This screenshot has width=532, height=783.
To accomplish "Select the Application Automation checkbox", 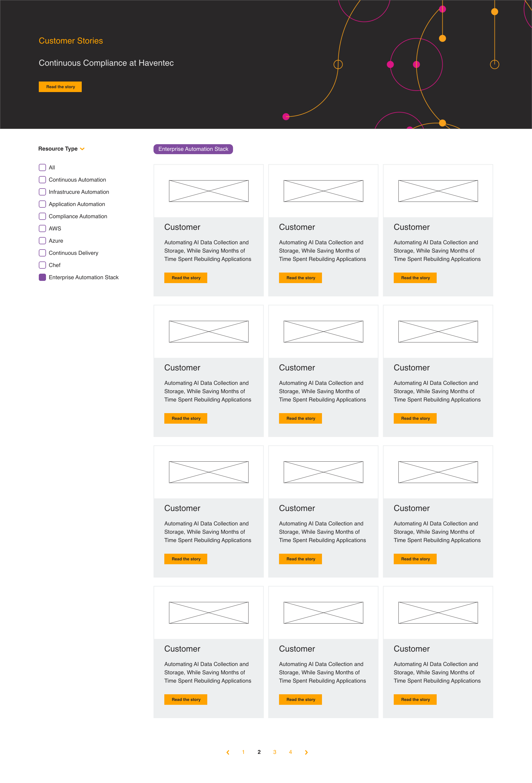I will point(42,204).
